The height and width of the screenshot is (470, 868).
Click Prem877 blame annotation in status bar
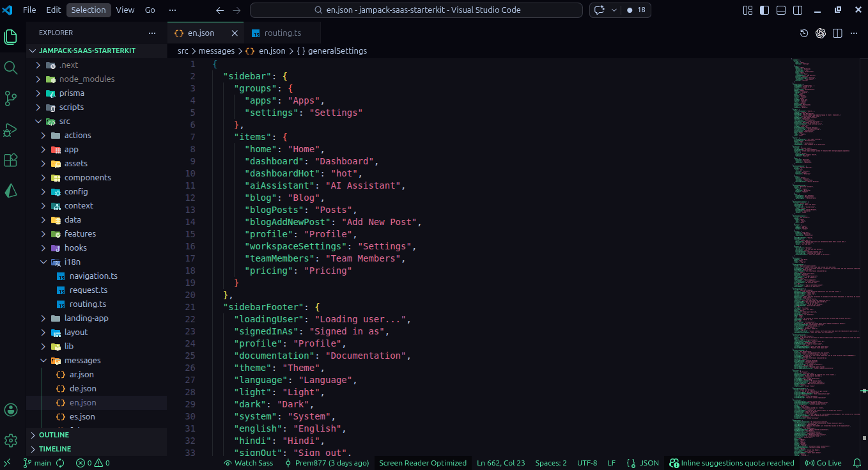click(326, 463)
